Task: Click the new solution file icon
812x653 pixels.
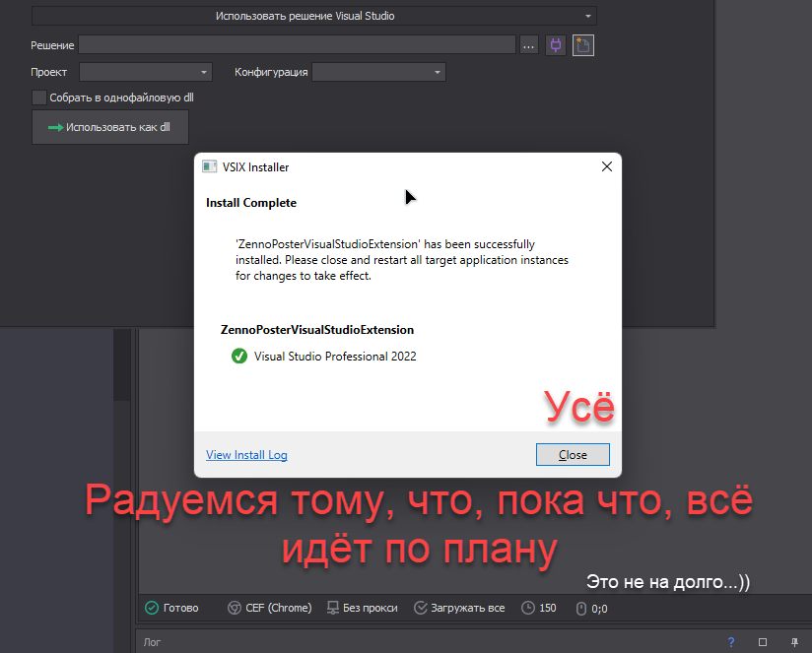Action: click(x=583, y=45)
